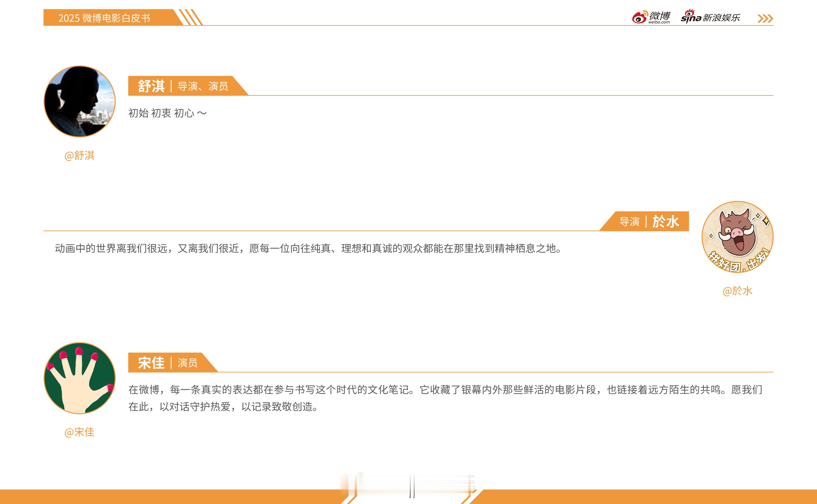Image resolution: width=817 pixels, height=504 pixels.
Task: Click 宋佳's quote starting with 在微博
Action: coord(445,390)
